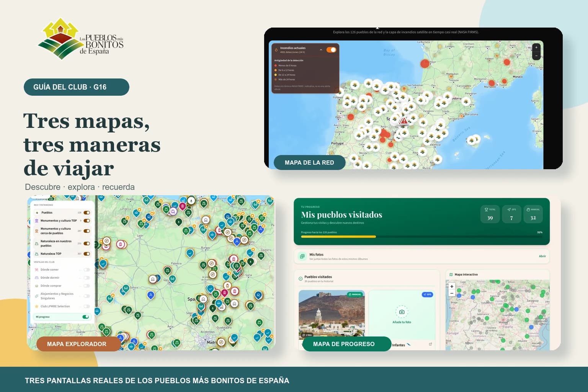Click the red 'Menos de 6 horas' legend dot

tap(276, 65)
